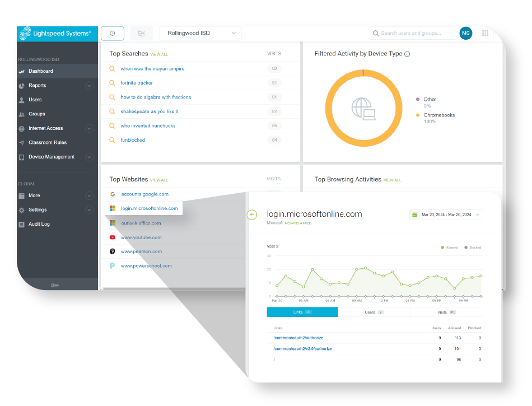
Task: Open the hierarchy tree view button
Action: tap(142, 33)
